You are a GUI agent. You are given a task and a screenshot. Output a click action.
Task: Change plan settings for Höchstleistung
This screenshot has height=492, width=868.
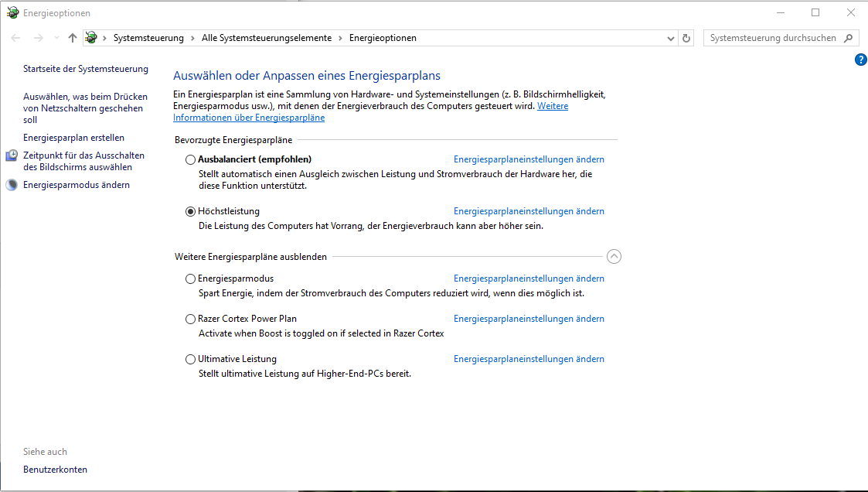point(529,211)
